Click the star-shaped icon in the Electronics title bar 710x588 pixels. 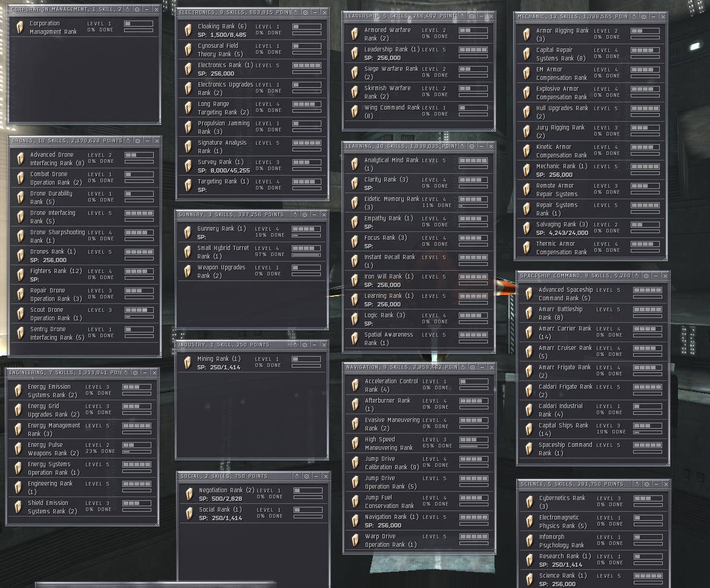(296, 12)
